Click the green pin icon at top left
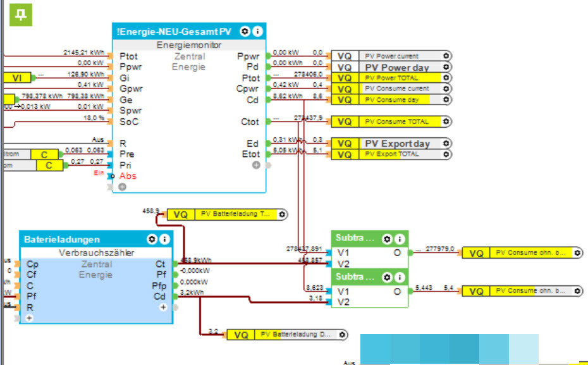The width and height of the screenshot is (588, 365). 21,15
